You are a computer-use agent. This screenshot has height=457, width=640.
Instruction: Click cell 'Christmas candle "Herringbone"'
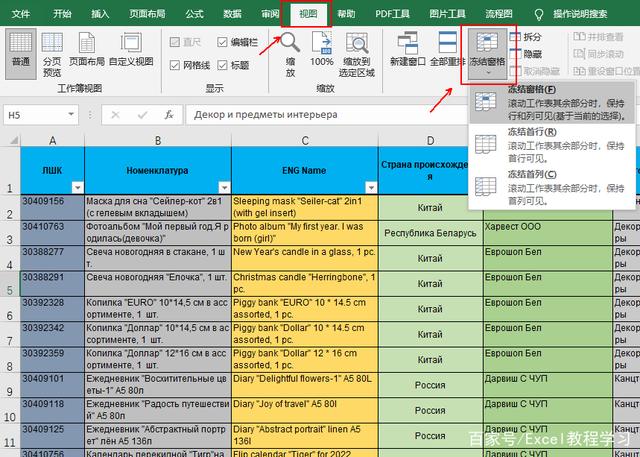(x=305, y=284)
